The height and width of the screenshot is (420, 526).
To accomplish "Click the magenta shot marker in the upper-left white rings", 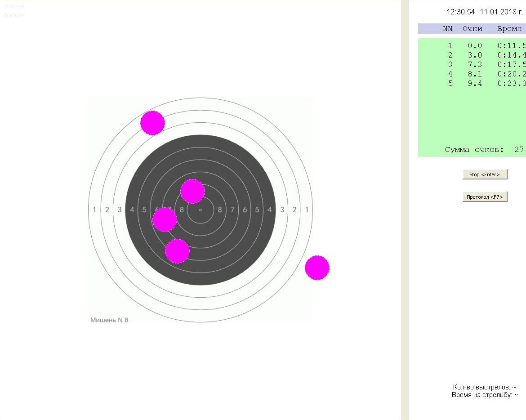I will [x=152, y=123].
